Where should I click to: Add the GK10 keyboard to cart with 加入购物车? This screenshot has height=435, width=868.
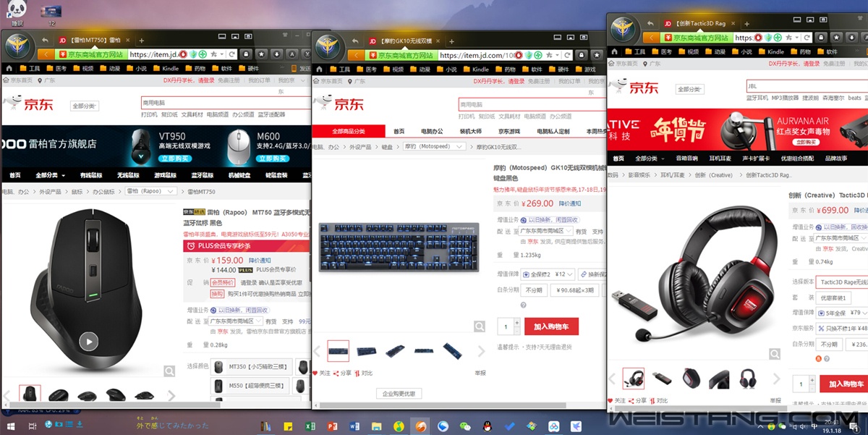tap(552, 327)
